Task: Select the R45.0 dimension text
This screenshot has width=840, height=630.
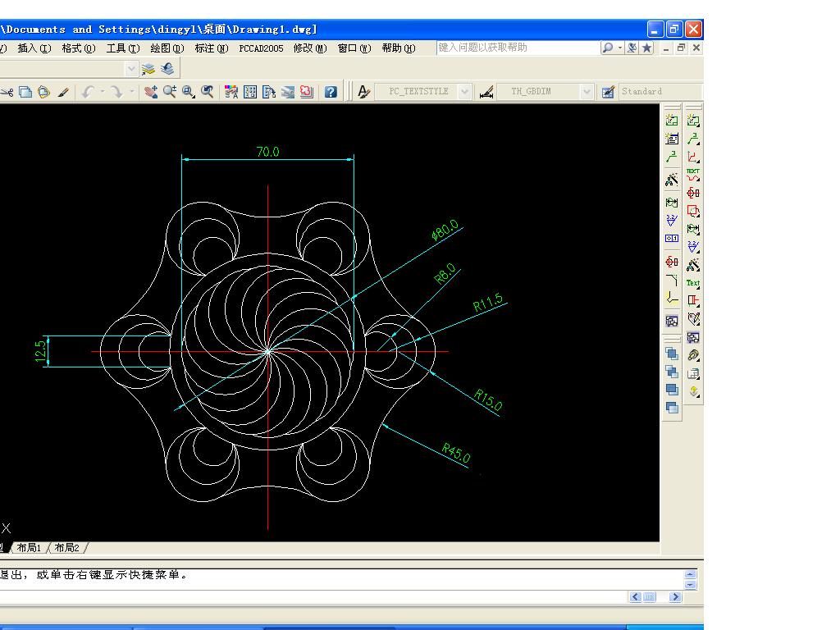Action: tap(456, 453)
